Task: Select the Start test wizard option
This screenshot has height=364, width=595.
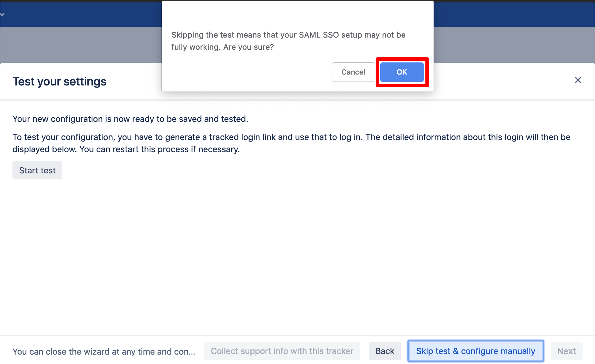Action: coord(37,170)
